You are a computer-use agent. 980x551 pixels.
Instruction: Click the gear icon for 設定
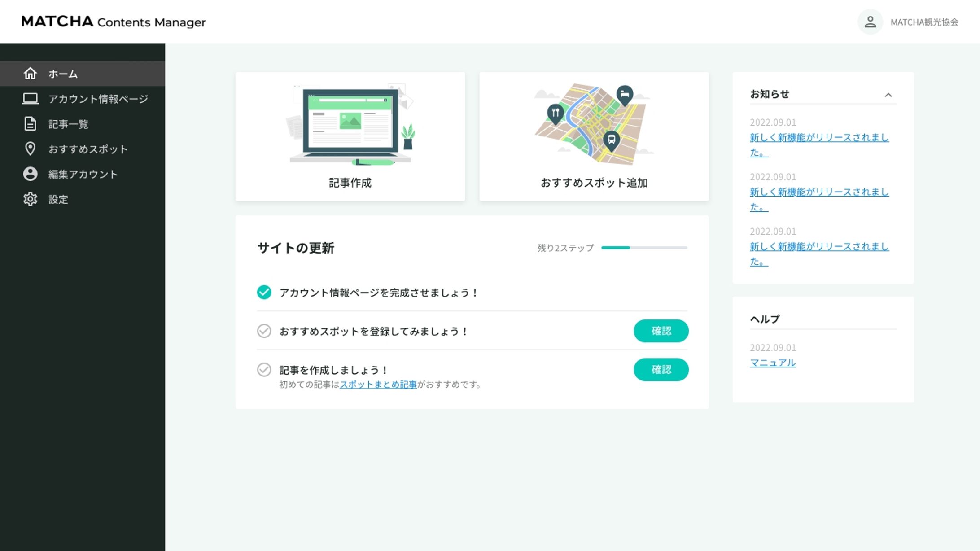[30, 199]
